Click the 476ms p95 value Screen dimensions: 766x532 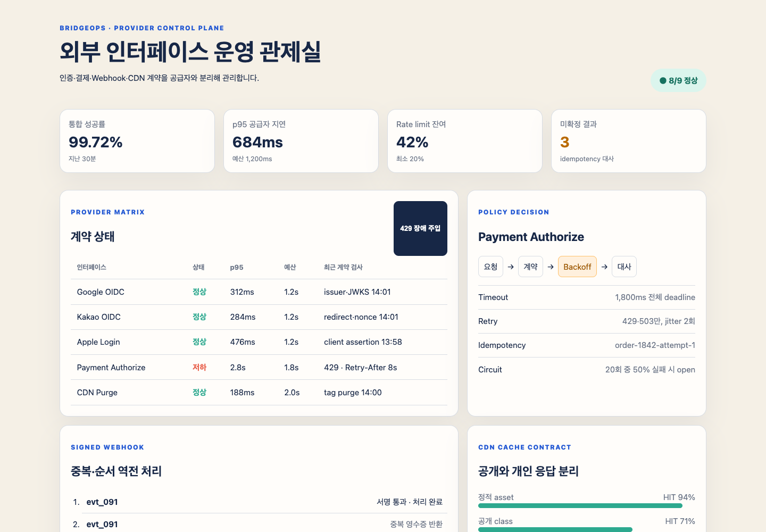(x=243, y=342)
